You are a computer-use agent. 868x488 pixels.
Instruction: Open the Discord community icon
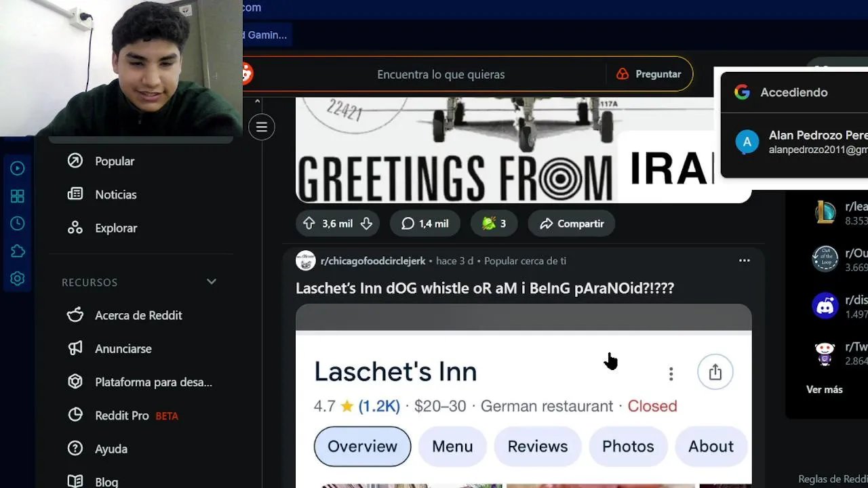[x=825, y=306]
